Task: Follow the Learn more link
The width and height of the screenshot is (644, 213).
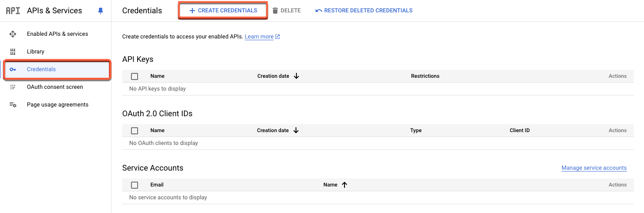Action: pos(259,37)
